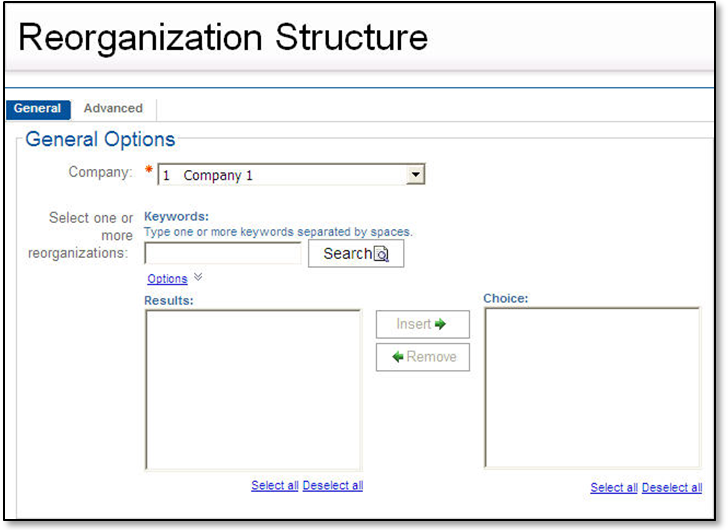728x530 pixels.
Task: Deselect all under the Results list
Action: (x=333, y=486)
